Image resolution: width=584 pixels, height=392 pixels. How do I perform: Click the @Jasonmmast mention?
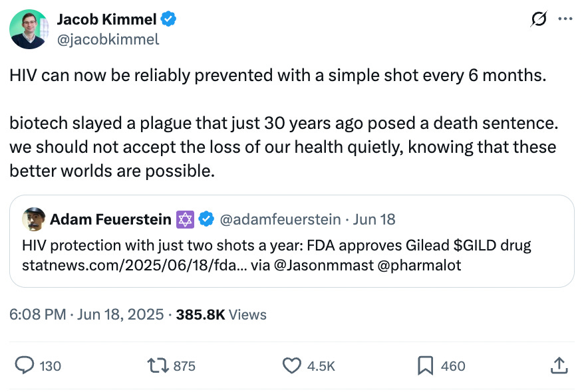pos(324,266)
